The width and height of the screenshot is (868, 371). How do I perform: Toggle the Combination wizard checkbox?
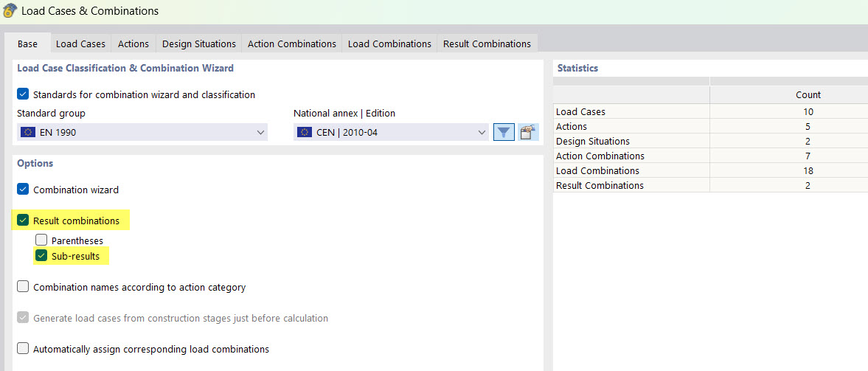(x=23, y=190)
